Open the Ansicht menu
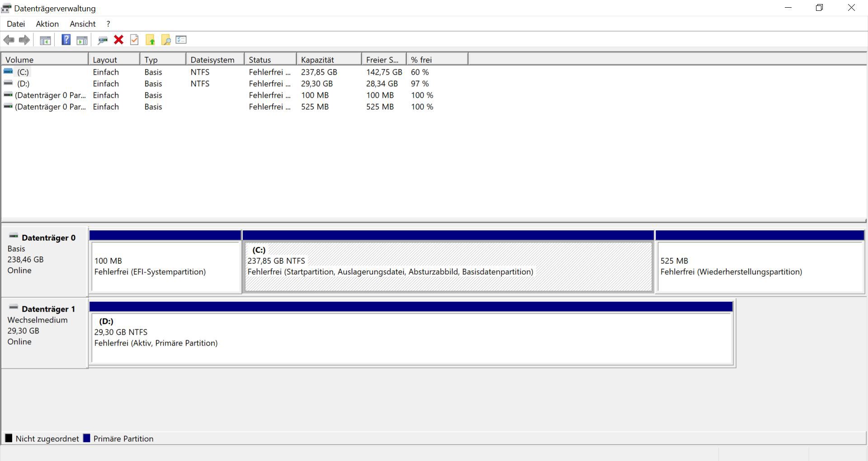This screenshot has width=868, height=461. point(83,24)
